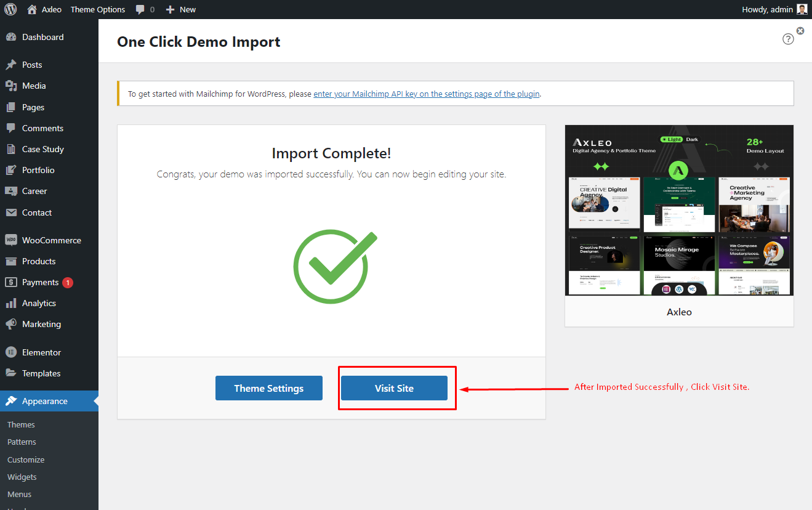Open Themes under Appearance
The height and width of the screenshot is (510, 812).
pyautogui.click(x=21, y=424)
